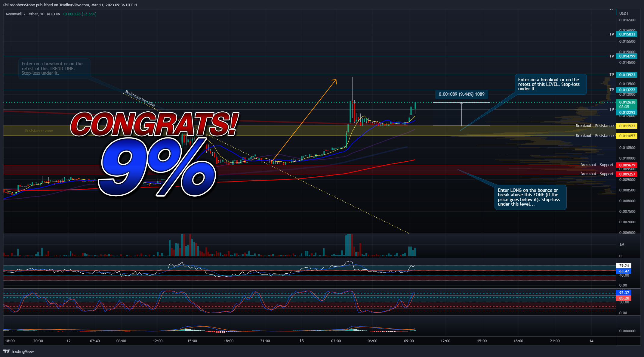Select the 'retest of this LEVEL' callout note
Viewport: 644px width, 357px height.
(551, 84)
